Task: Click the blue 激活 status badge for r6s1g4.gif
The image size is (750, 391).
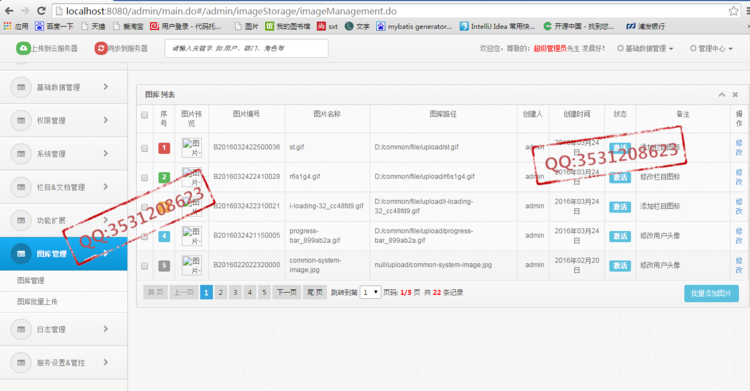Action: coord(620,178)
